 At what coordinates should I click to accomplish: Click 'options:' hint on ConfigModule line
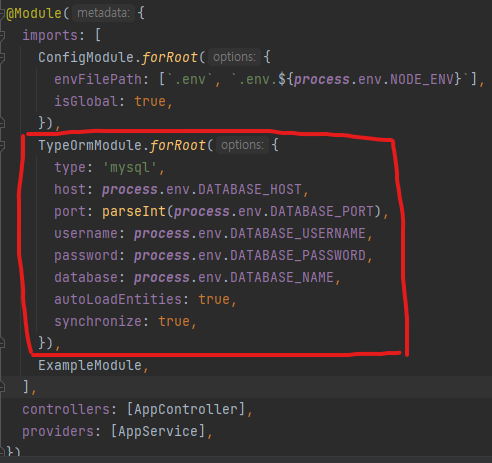(234, 57)
